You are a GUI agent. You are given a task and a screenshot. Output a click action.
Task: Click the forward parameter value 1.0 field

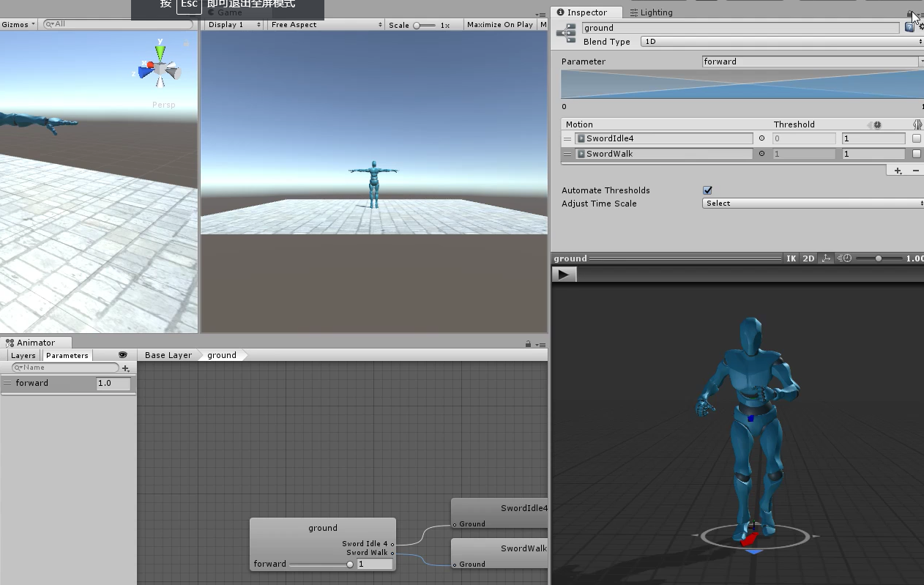[113, 383]
